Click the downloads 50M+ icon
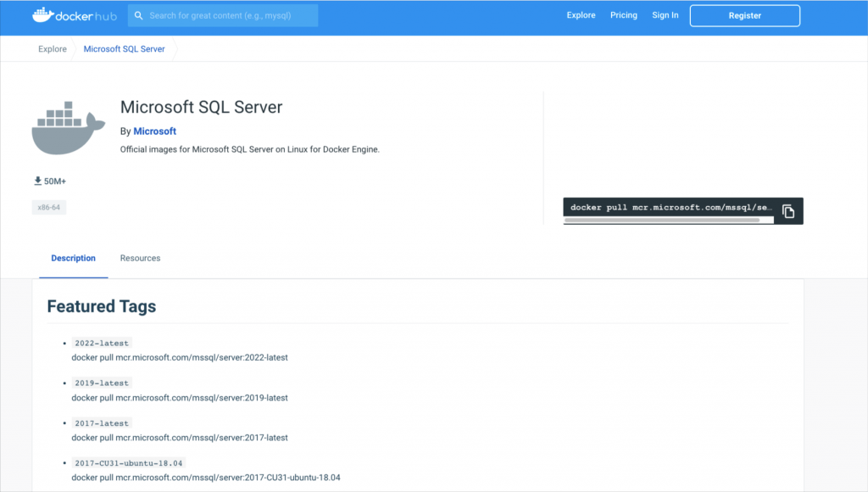 tap(37, 182)
